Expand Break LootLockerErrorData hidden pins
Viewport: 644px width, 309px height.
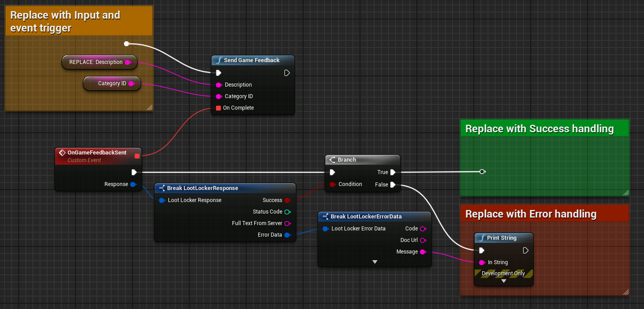point(375,262)
